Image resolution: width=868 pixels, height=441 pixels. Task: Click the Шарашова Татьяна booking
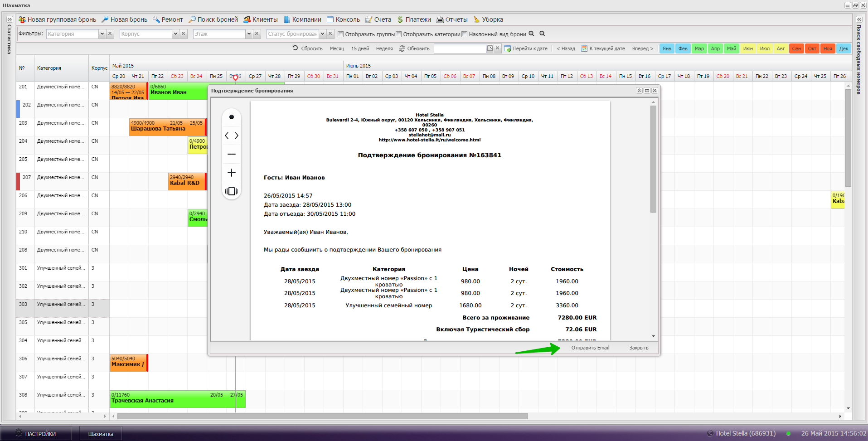pos(168,127)
